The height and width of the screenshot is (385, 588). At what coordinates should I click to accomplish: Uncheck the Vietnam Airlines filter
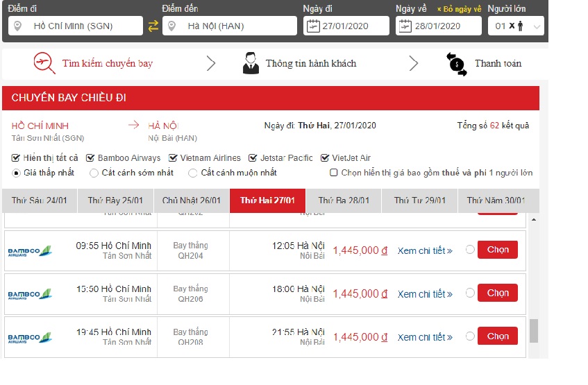pyautogui.click(x=172, y=158)
